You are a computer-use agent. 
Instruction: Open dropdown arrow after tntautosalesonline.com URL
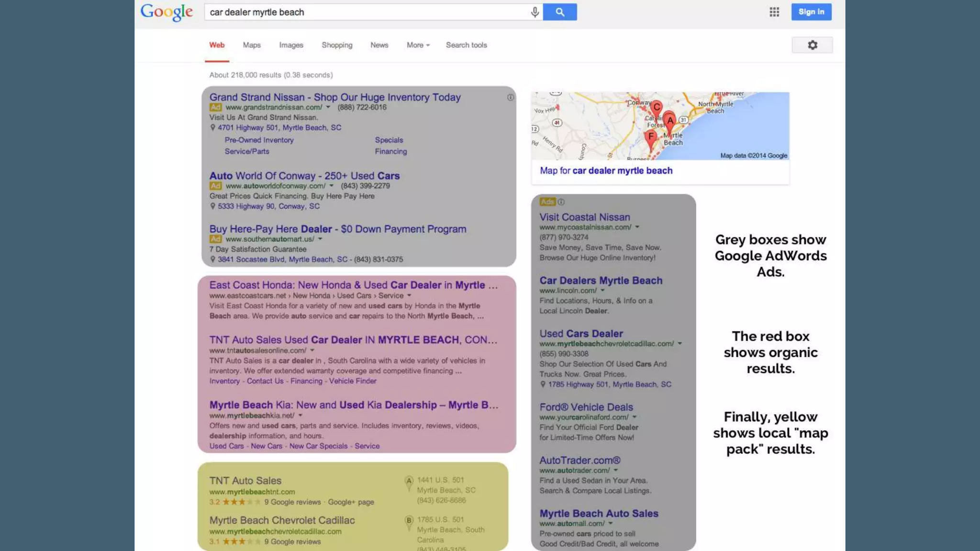click(x=312, y=350)
